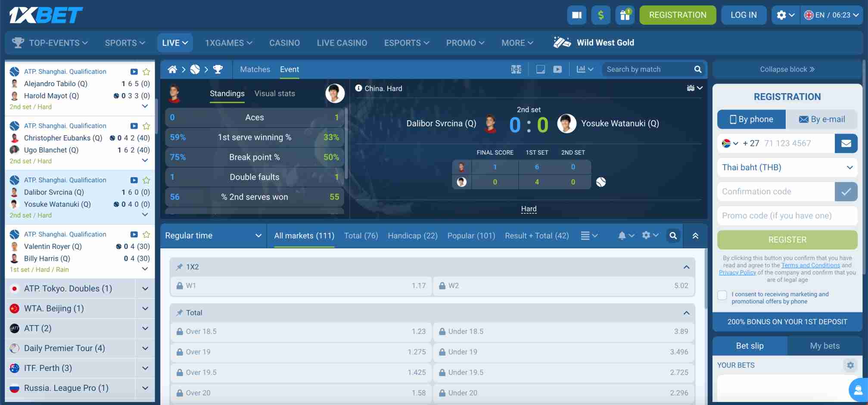Enable consent for marketing offers by phone

click(x=722, y=295)
